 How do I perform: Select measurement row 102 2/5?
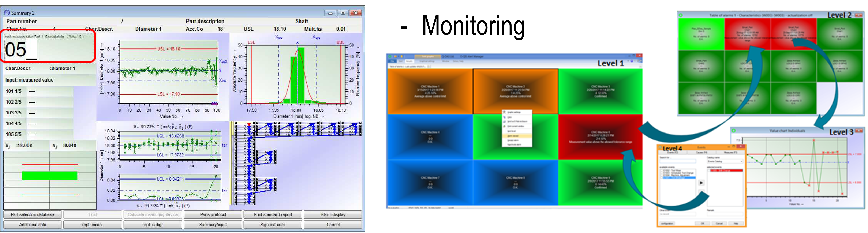(38, 102)
